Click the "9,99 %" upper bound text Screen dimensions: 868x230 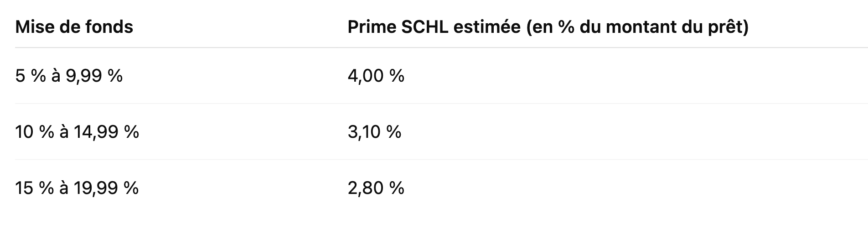click(94, 76)
